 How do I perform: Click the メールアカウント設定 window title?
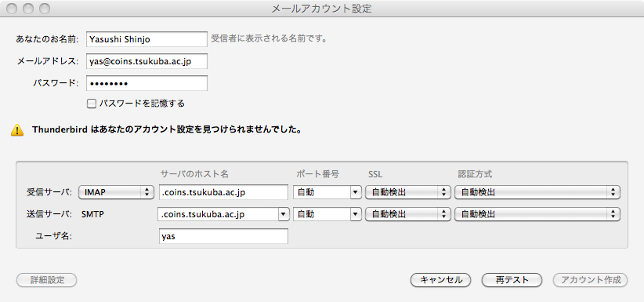[321, 9]
